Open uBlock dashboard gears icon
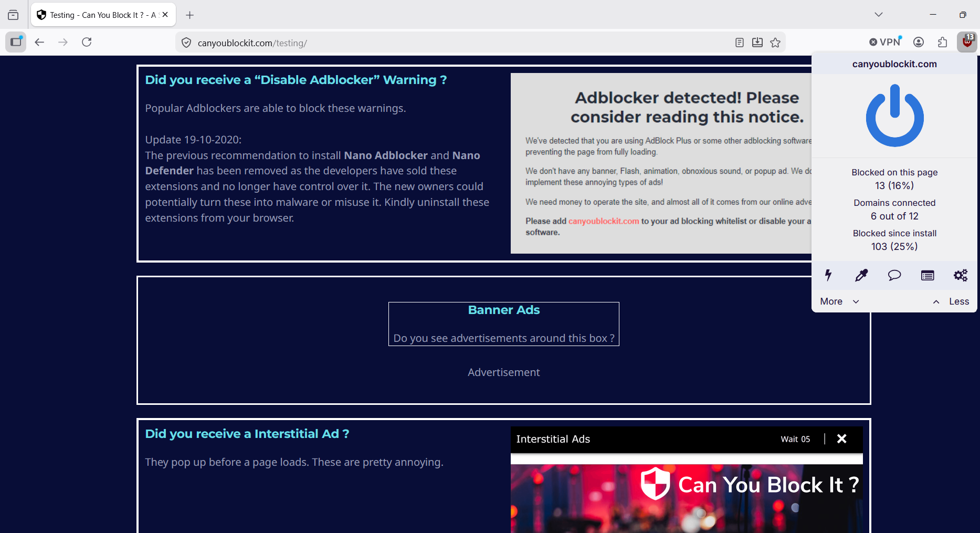The width and height of the screenshot is (980, 533). click(961, 275)
